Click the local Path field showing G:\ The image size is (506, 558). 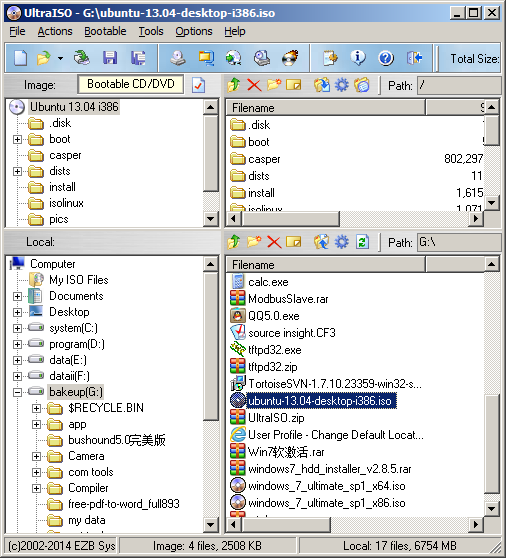(x=459, y=242)
